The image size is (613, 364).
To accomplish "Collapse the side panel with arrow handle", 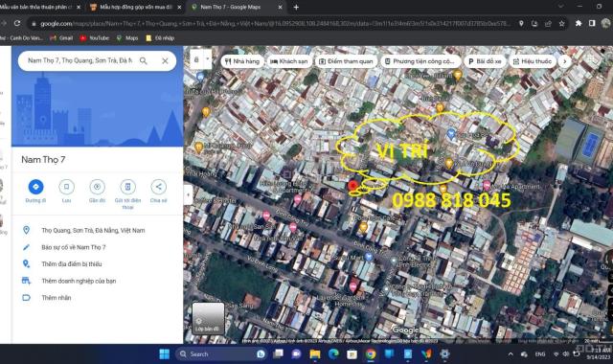I will pyautogui.click(x=188, y=194).
